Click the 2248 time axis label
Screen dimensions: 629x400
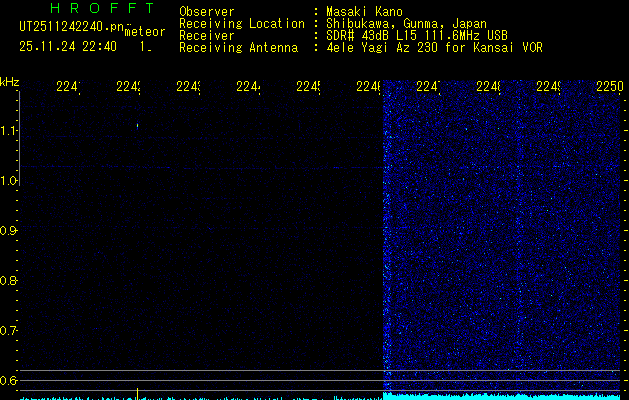(488, 86)
